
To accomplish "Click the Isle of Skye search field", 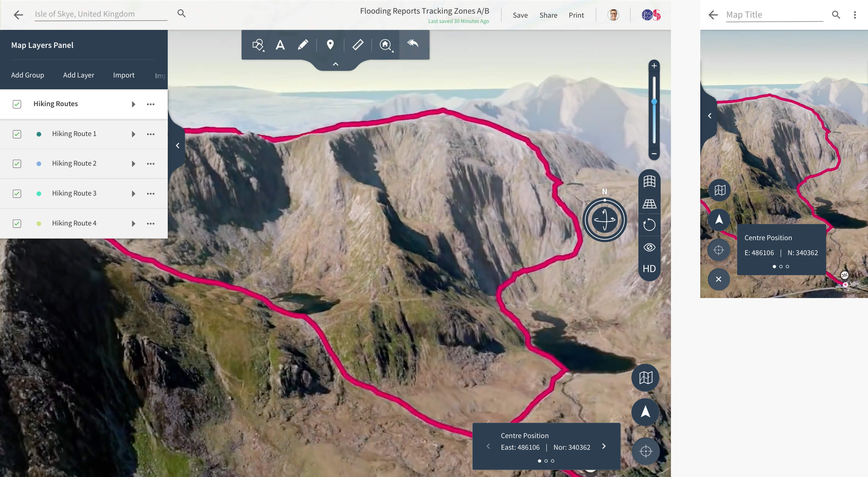I will [101, 14].
